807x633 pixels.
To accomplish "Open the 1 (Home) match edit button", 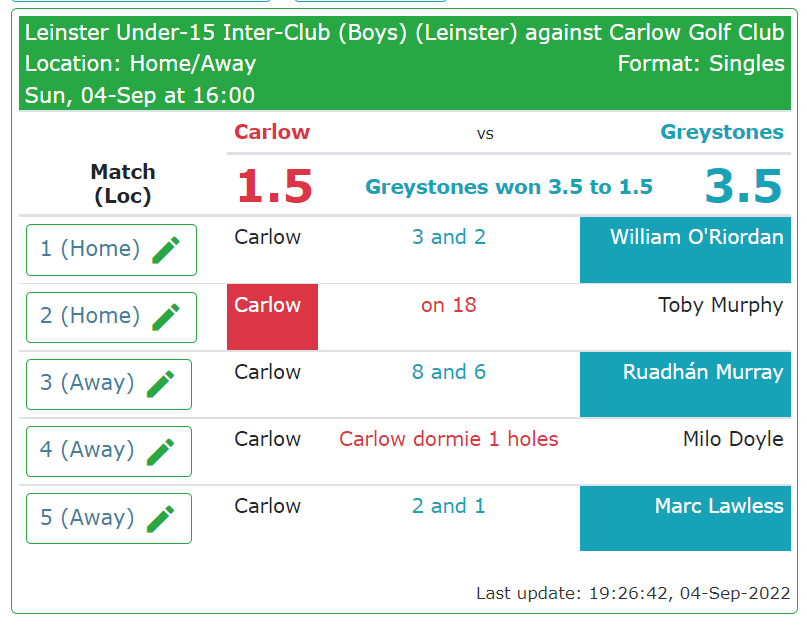I will click(x=111, y=250).
